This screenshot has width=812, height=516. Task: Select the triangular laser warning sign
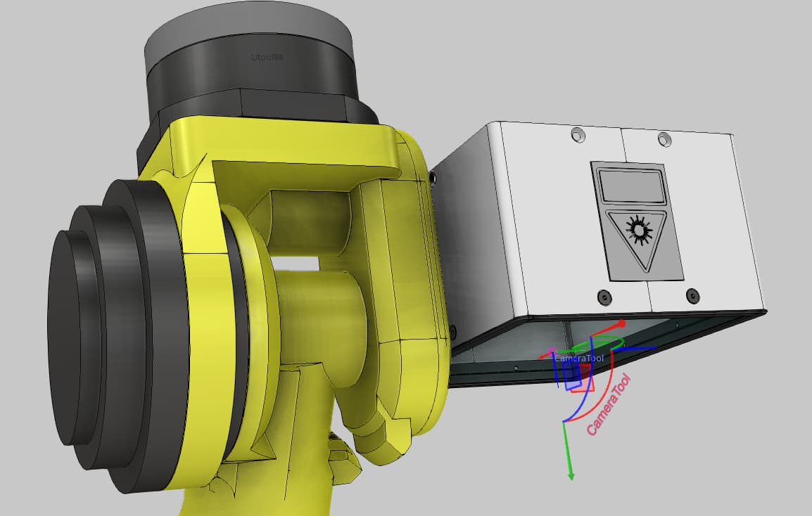click(642, 239)
